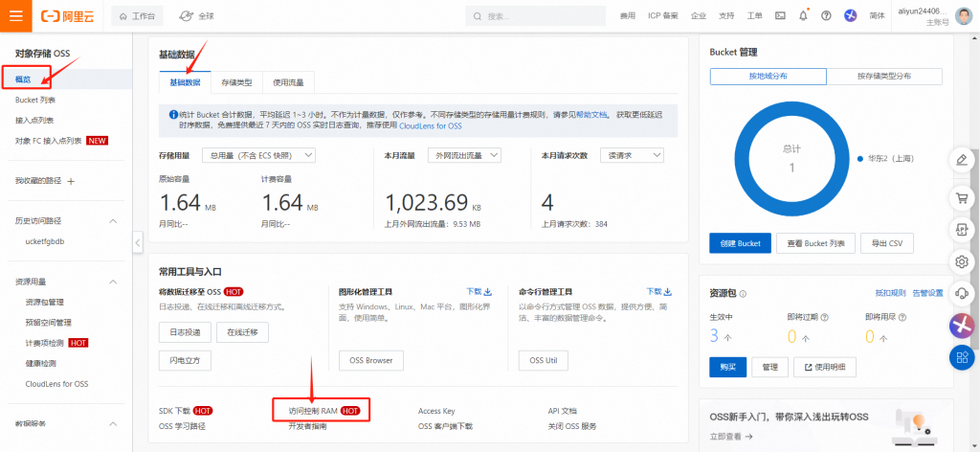Click the 创建 Bucket button
Image resolution: width=980 pixels, height=452 pixels.
pos(741,243)
